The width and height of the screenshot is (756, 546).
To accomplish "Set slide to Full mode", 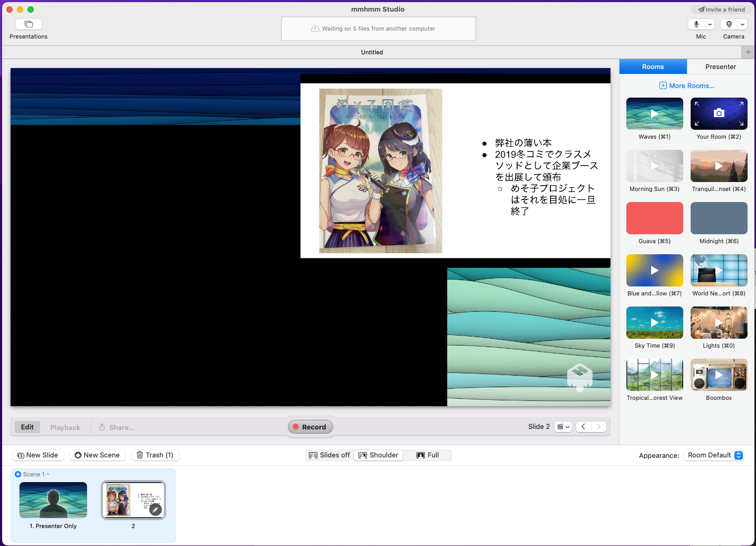I will pos(428,455).
